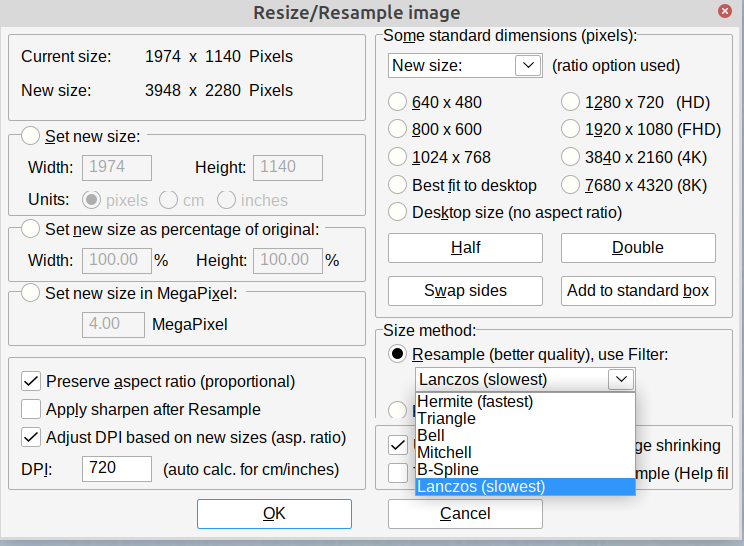This screenshot has height=546, width=744.
Task: Click the 'Half' button
Action: [x=465, y=248]
